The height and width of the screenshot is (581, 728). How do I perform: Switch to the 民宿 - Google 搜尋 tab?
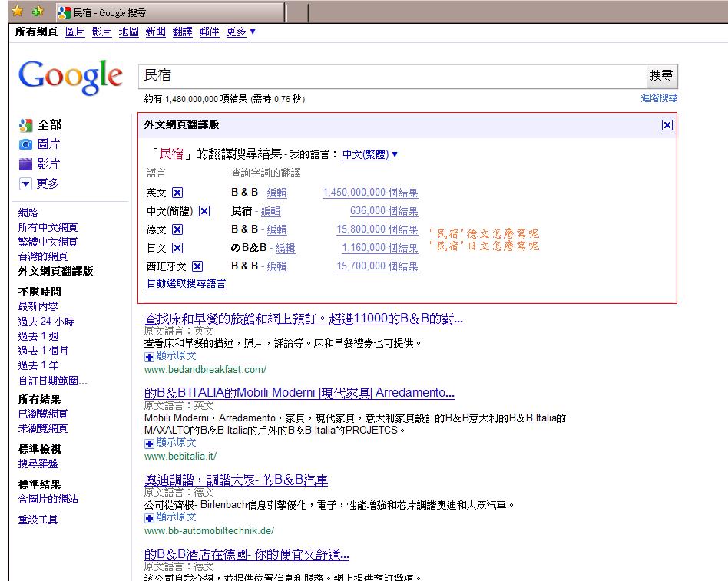[170, 12]
